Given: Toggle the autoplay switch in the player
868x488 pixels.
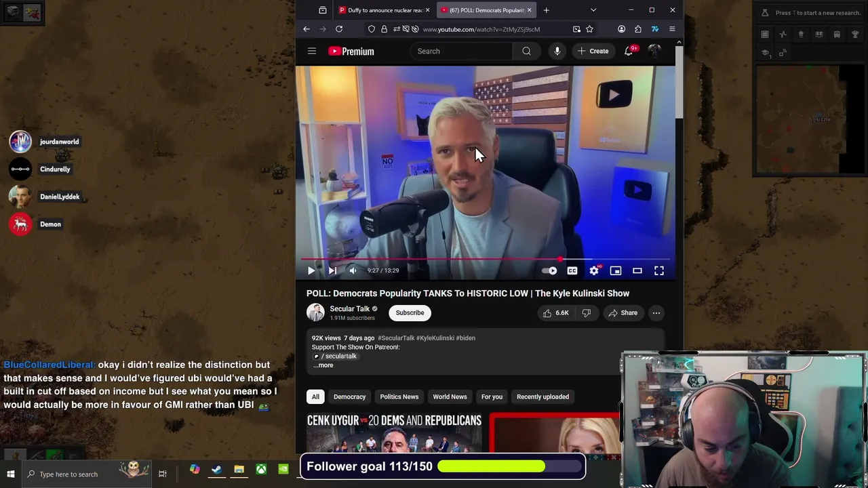Looking at the screenshot, I should pyautogui.click(x=550, y=270).
